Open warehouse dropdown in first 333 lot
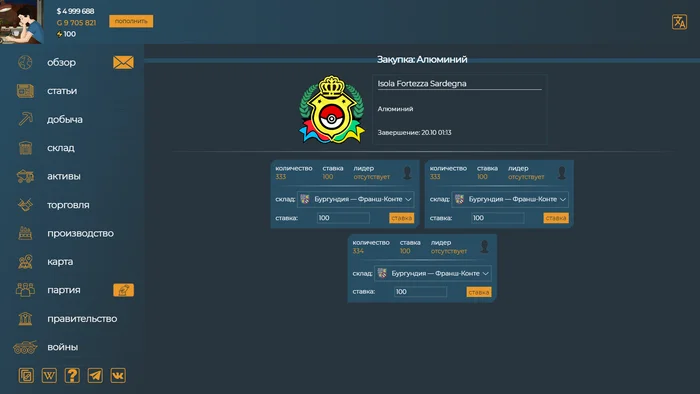The image size is (700, 394). (356, 199)
